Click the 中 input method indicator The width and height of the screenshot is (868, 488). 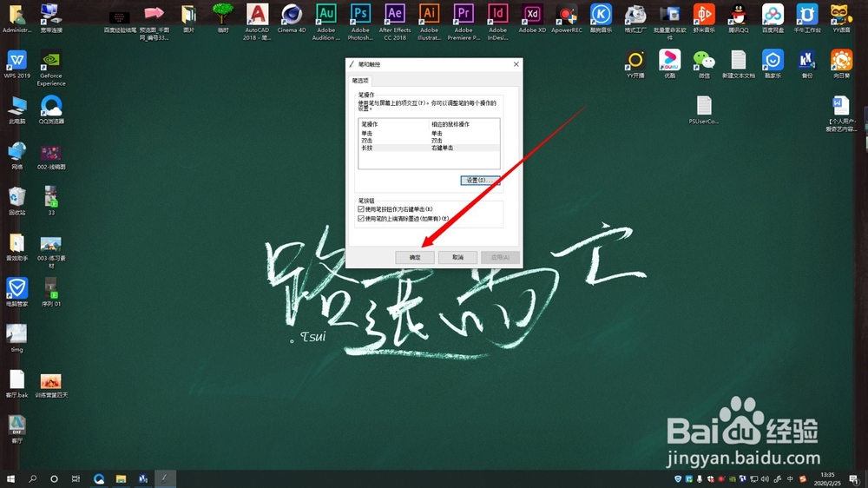790,479
